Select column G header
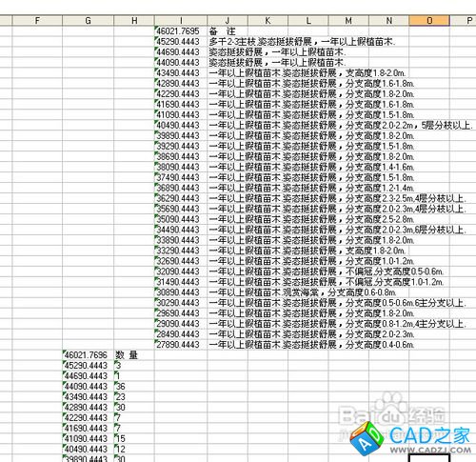Image resolution: width=476 pixels, height=462 pixels. [x=88, y=21]
